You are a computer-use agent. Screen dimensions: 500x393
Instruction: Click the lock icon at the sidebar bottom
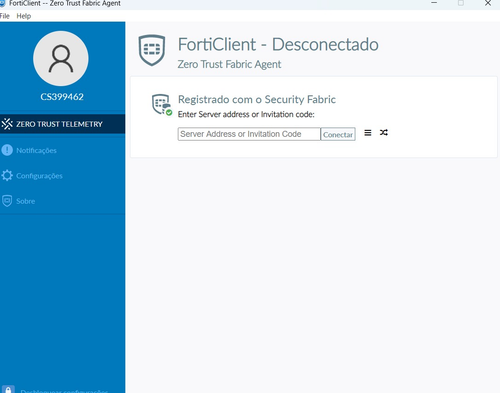click(8, 389)
